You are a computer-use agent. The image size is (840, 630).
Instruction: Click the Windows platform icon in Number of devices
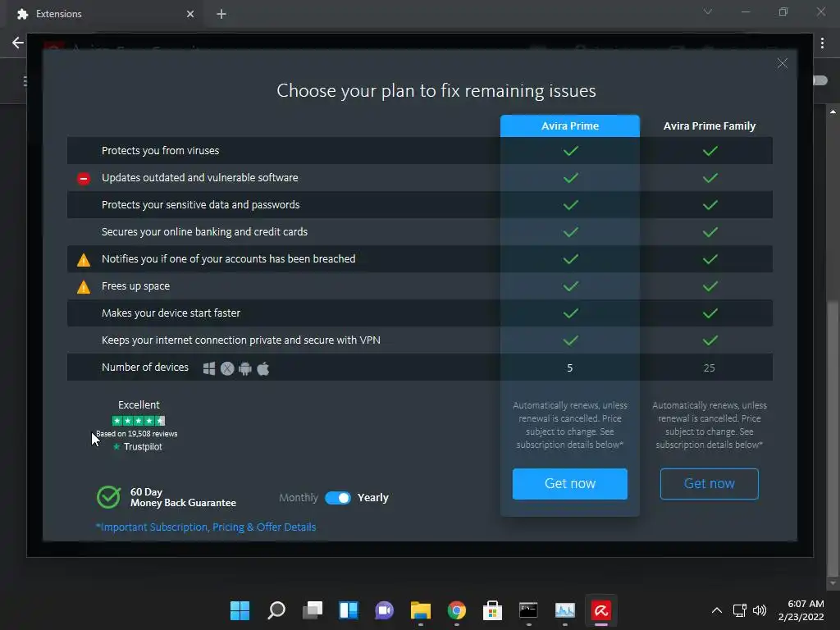(x=209, y=368)
